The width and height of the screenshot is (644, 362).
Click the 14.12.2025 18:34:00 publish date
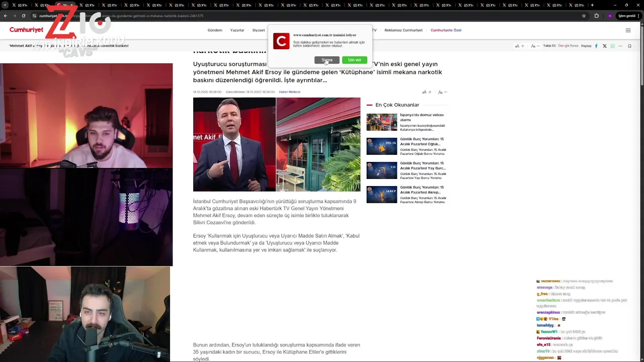[207, 92]
